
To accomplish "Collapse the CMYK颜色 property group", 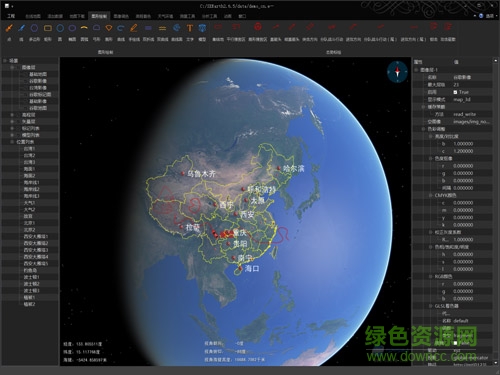I will [430, 195].
